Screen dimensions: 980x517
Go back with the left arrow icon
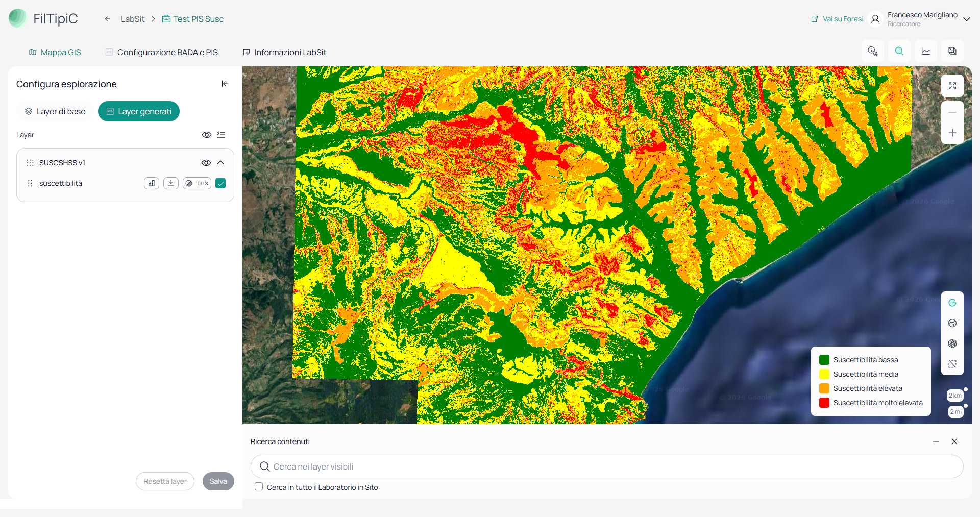108,19
